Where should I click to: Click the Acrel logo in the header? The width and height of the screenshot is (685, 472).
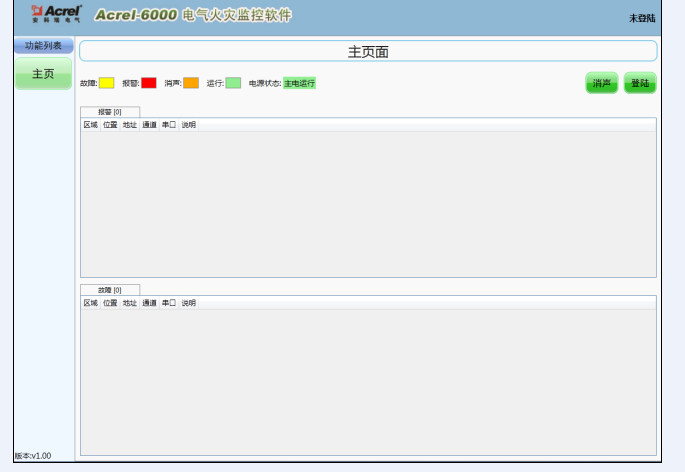point(56,15)
